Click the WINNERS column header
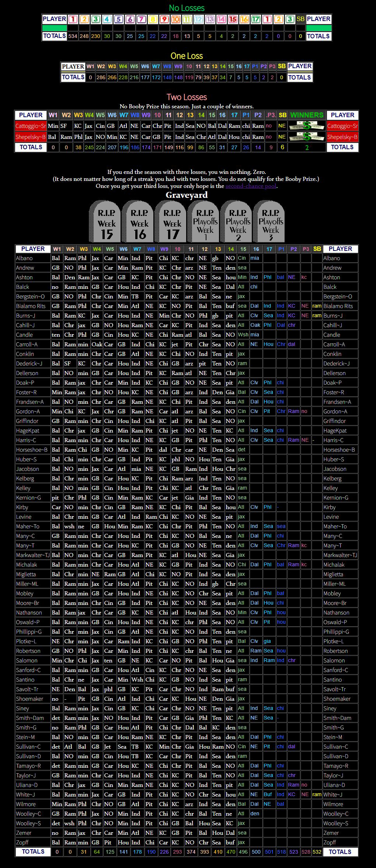376x868 pixels. point(307,115)
